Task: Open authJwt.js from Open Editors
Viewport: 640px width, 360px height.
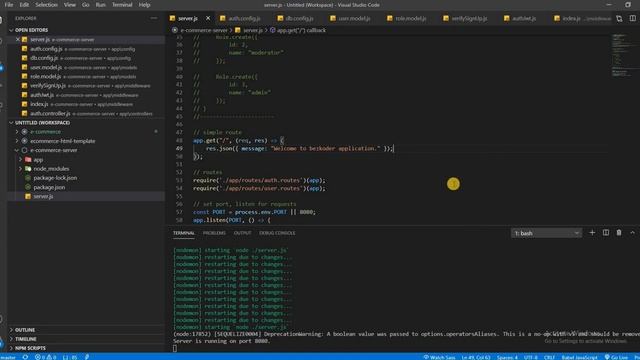Action: (42, 95)
